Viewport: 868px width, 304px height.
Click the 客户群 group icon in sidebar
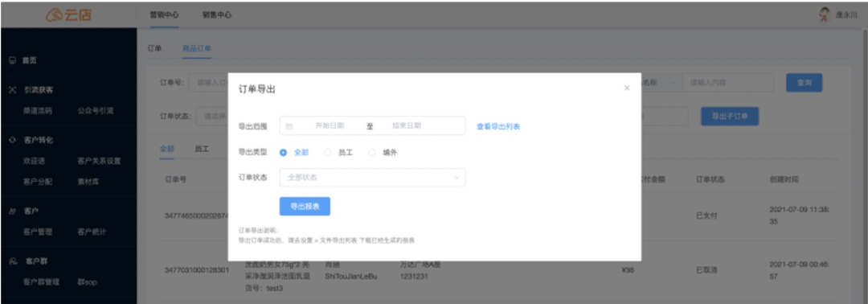[x=12, y=261]
